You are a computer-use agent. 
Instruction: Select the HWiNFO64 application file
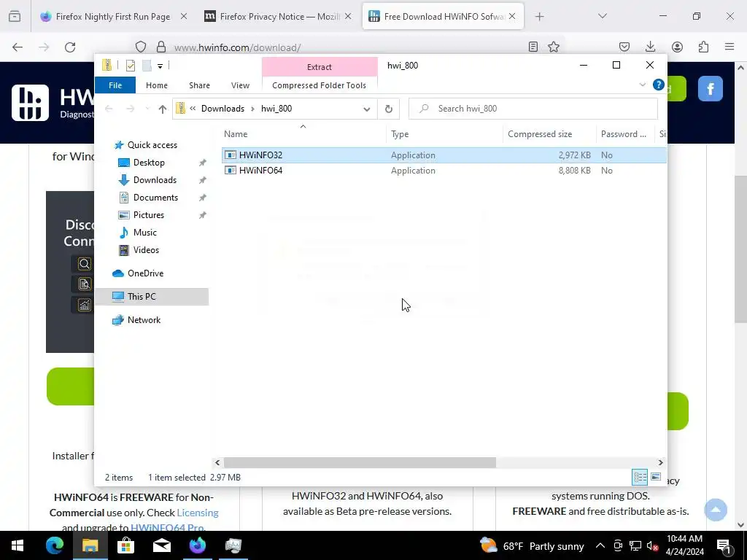(444, 171)
